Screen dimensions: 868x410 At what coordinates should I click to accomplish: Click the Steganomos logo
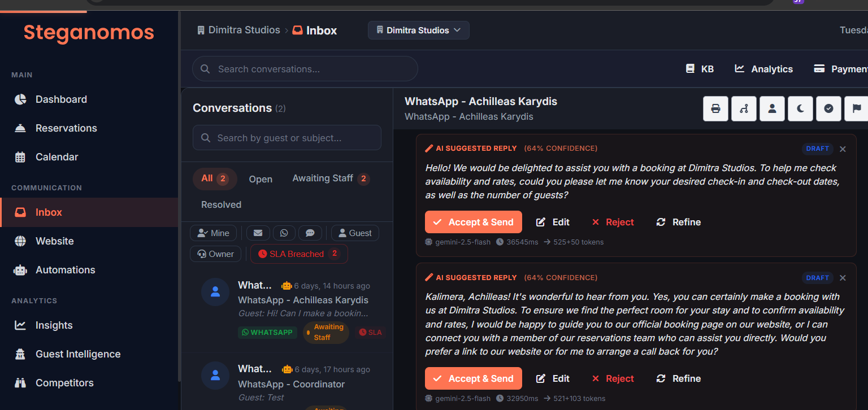coord(89,32)
